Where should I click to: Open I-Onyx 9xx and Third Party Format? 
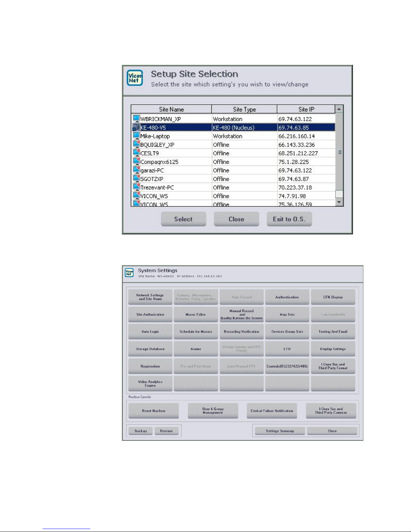point(333,366)
